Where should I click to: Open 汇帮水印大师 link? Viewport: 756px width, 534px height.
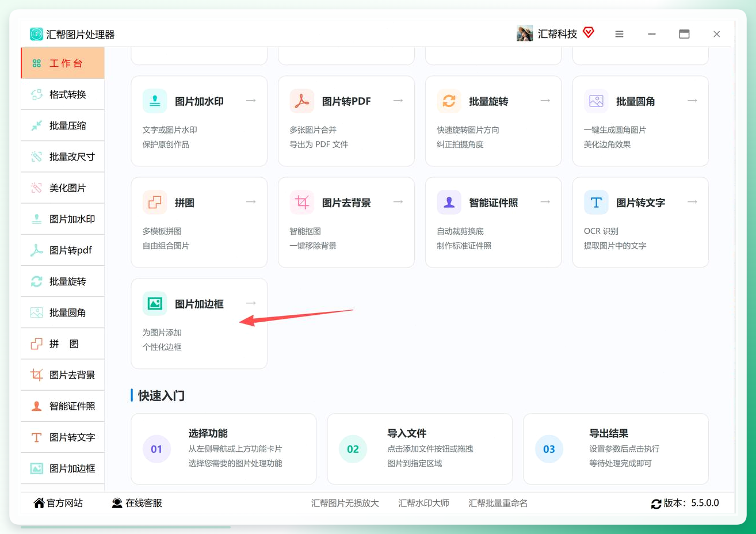[423, 503]
